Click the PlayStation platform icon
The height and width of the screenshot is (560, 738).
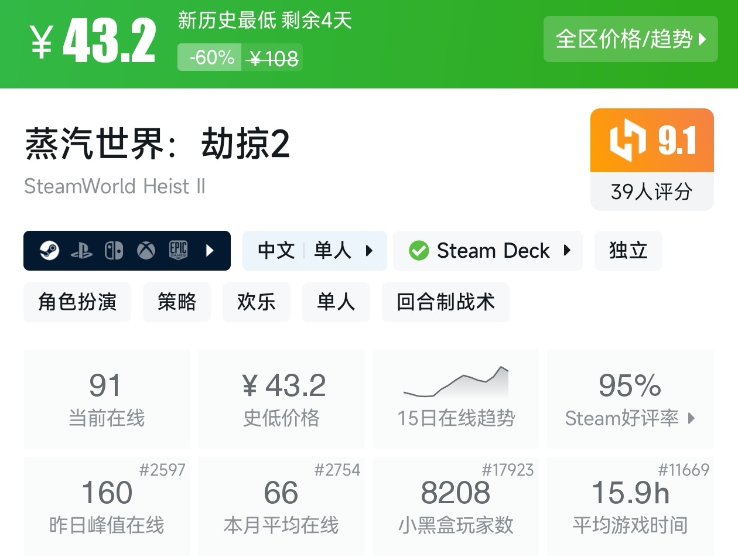click(x=83, y=251)
